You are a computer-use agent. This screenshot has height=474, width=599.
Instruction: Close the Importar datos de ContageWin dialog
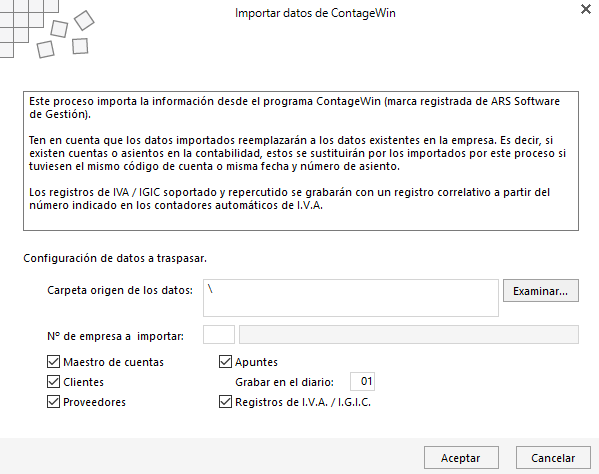click(x=586, y=9)
